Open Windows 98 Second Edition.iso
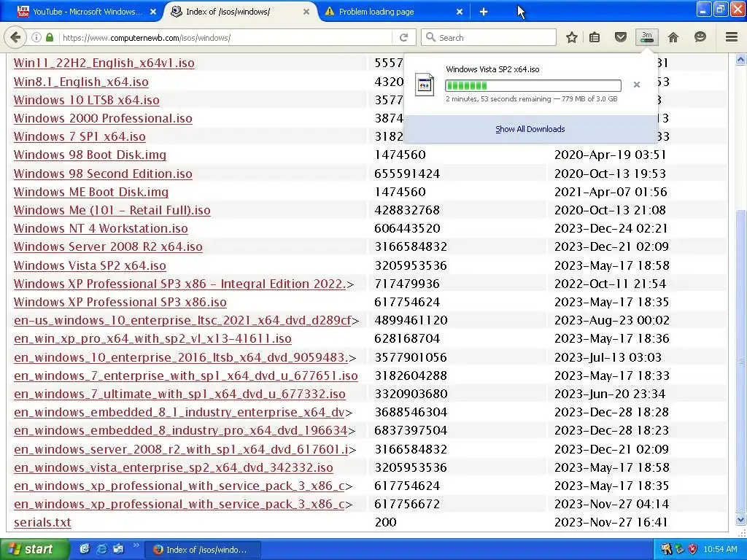The image size is (747, 560). 103,174
